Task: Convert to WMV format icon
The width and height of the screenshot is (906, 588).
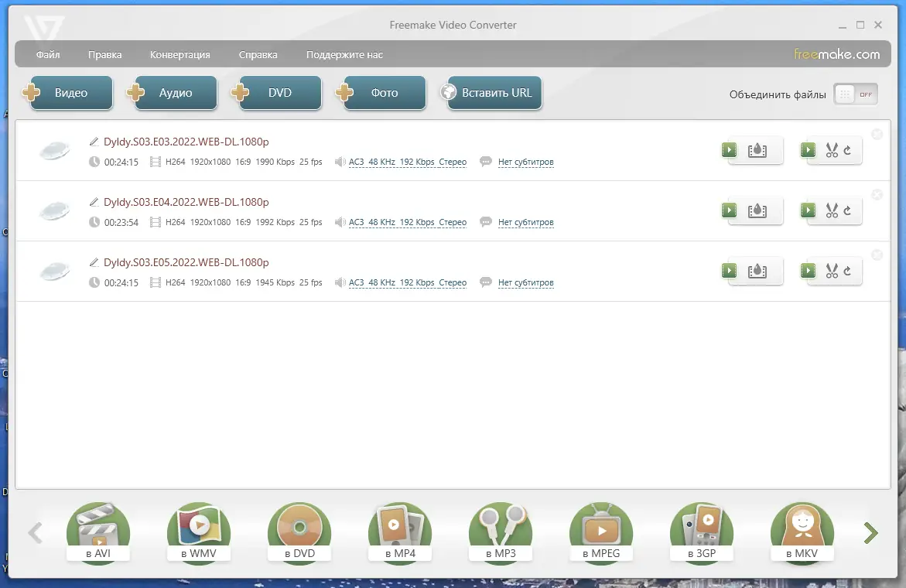Action: click(x=199, y=532)
